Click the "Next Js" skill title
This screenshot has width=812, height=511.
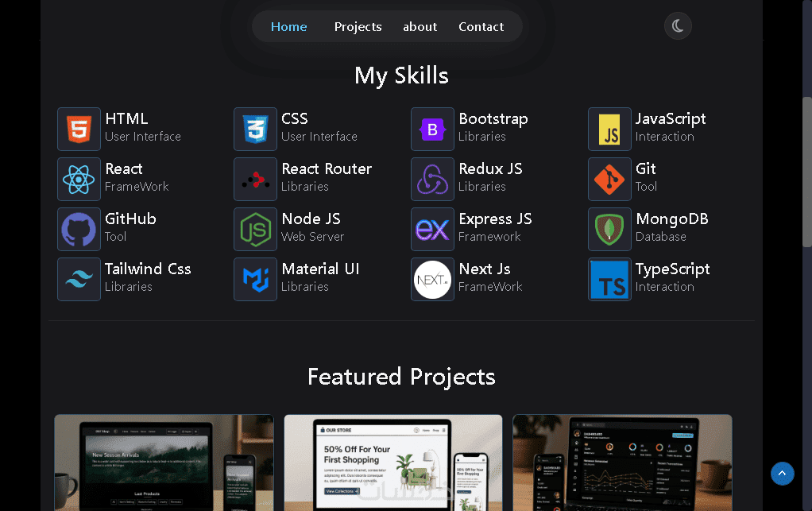485,269
